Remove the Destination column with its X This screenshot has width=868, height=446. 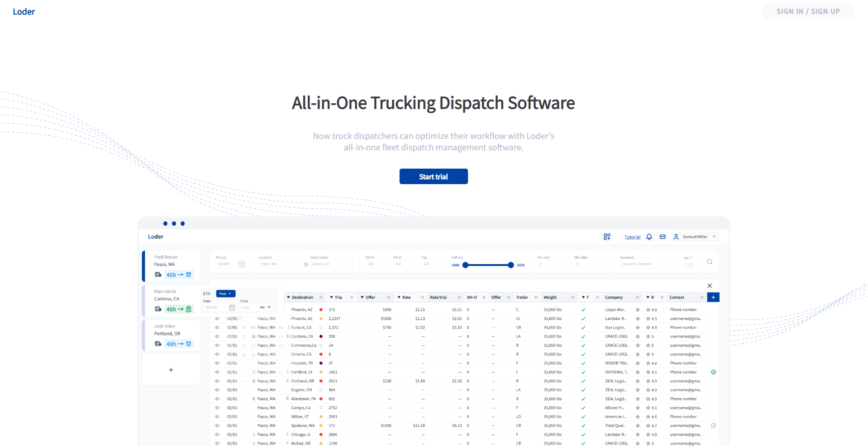coord(321,297)
